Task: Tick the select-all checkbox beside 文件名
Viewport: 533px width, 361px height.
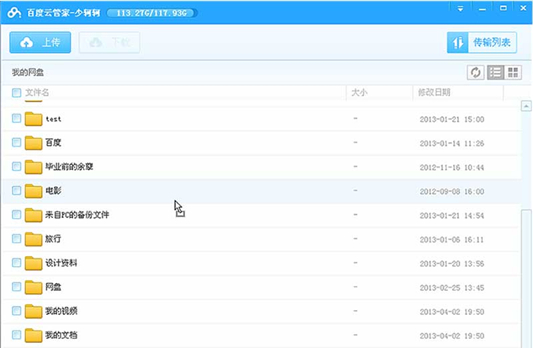Action: click(16, 92)
